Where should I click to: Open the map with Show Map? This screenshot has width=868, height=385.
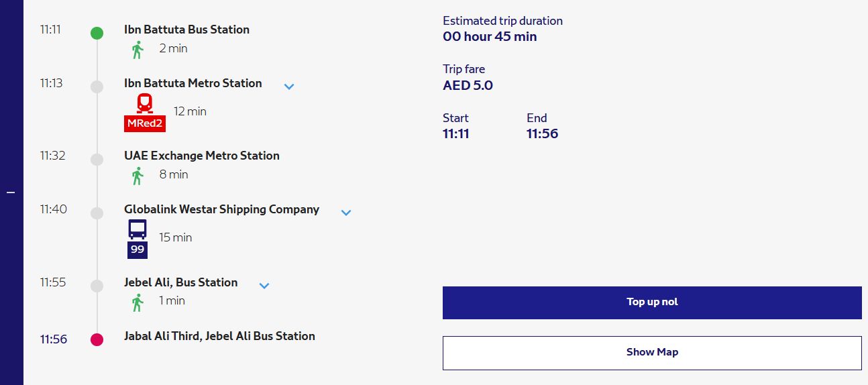coord(652,353)
